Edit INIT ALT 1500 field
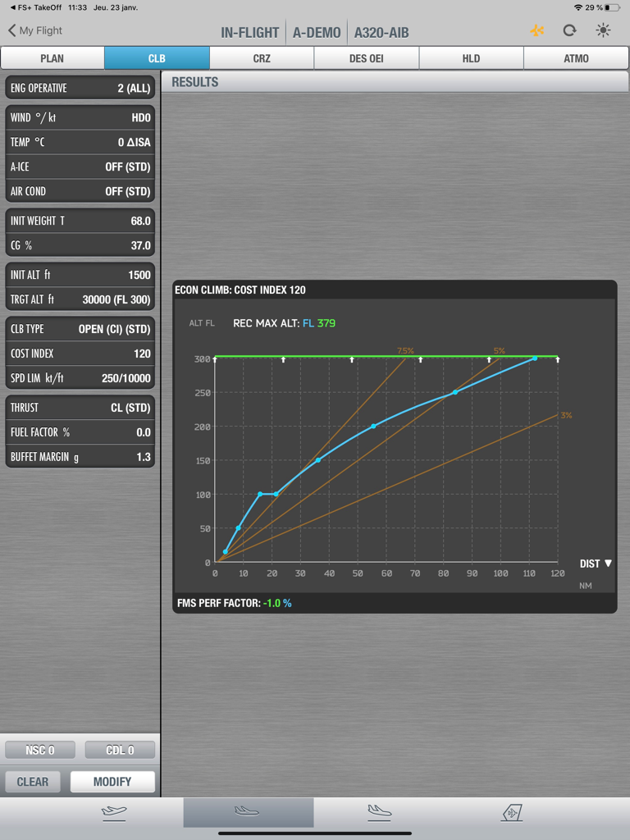630x840 pixels. click(x=80, y=275)
